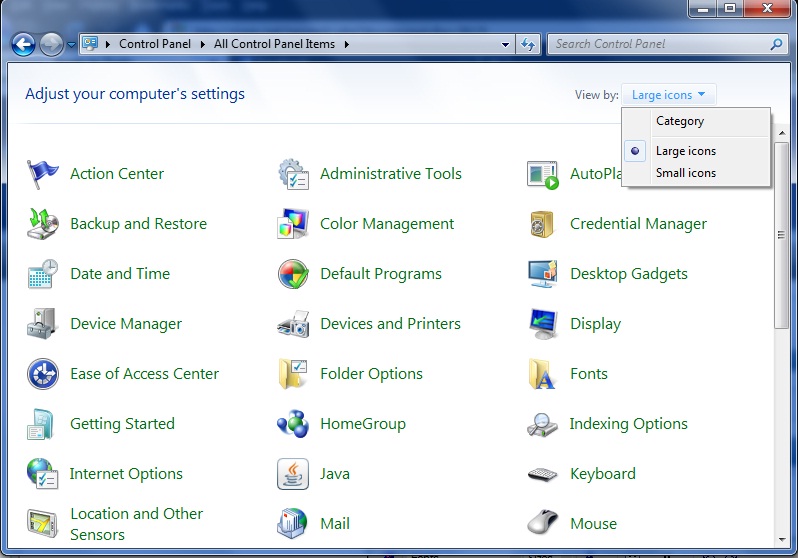This screenshot has width=798, height=558.
Task: Click the All Control Panel Items breadcrumb
Action: click(274, 44)
